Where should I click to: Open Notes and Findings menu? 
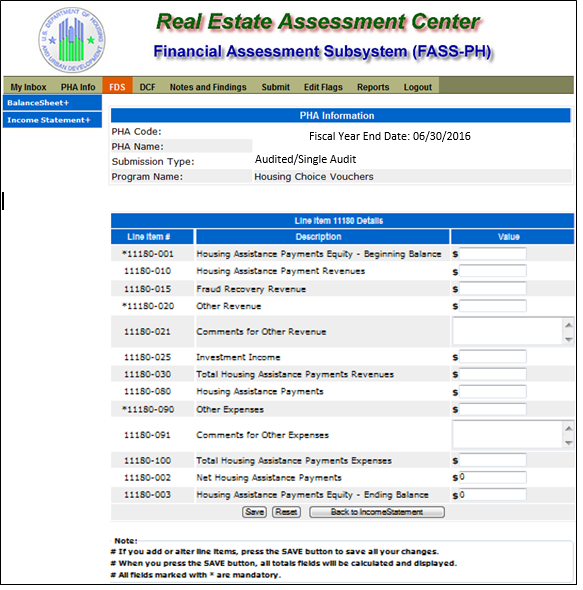(x=208, y=87)
